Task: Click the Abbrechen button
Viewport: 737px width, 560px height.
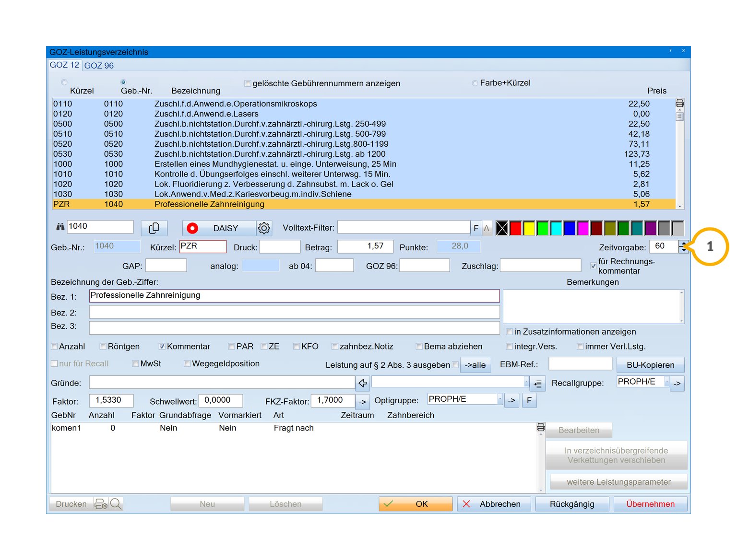Action: pyautogui.click(x=494, y=504)
